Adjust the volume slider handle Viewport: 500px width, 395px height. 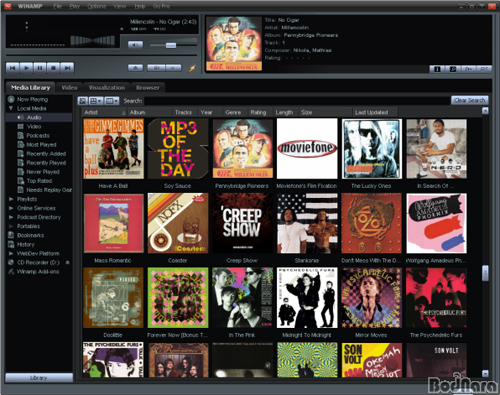pos(171,45)
